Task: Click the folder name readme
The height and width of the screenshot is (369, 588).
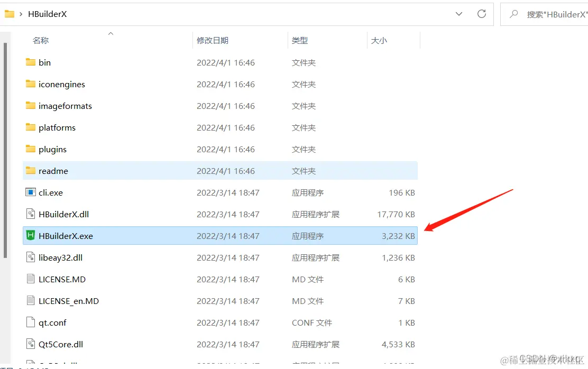Action: 53,171
